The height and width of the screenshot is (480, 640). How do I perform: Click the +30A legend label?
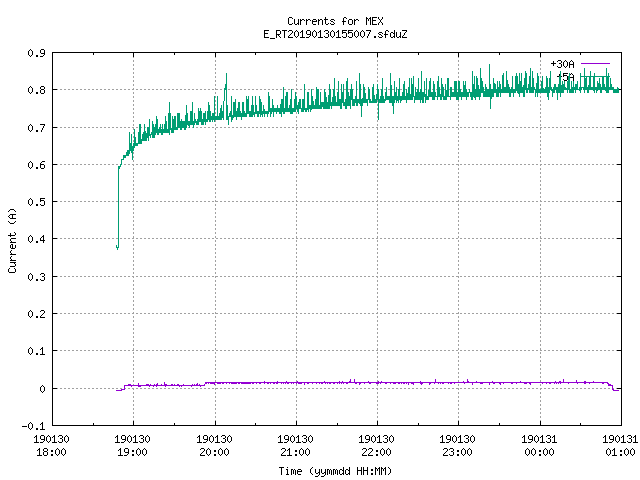click(562, 64)
